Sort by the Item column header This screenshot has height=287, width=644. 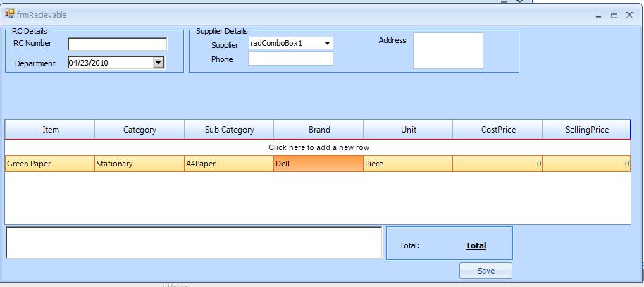click(51, 130)
